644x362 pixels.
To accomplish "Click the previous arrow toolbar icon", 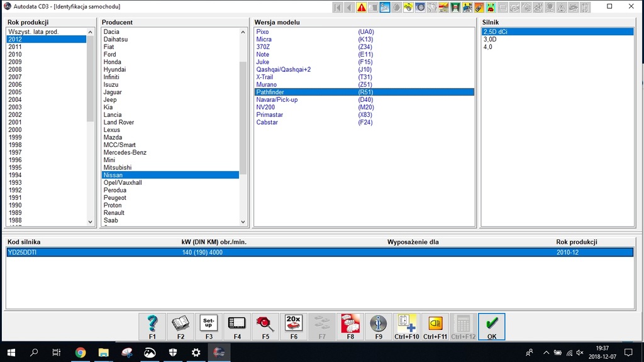I will click(x=350, y=7).
